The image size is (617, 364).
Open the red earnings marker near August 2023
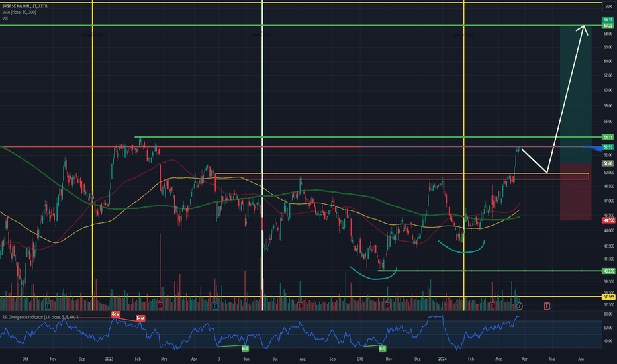tap(301, 306)
